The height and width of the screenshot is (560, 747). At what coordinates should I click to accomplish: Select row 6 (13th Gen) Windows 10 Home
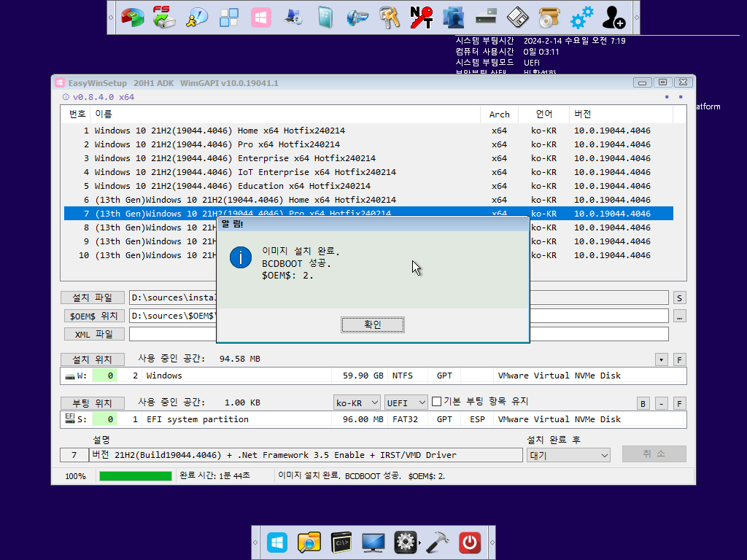(368, 200)
